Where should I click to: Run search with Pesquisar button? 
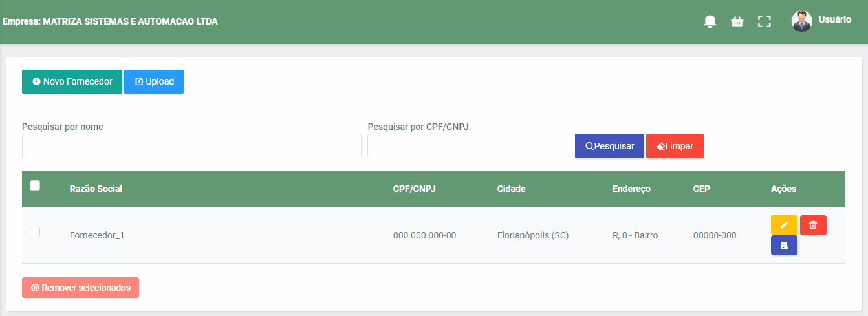[609, 146]
